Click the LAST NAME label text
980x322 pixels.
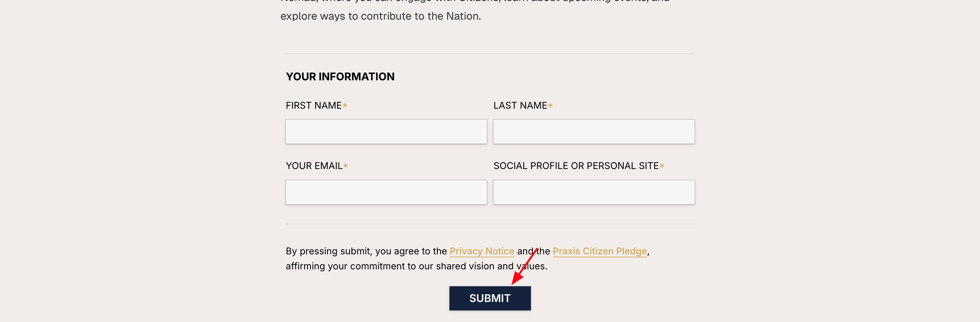pos(520,105)
